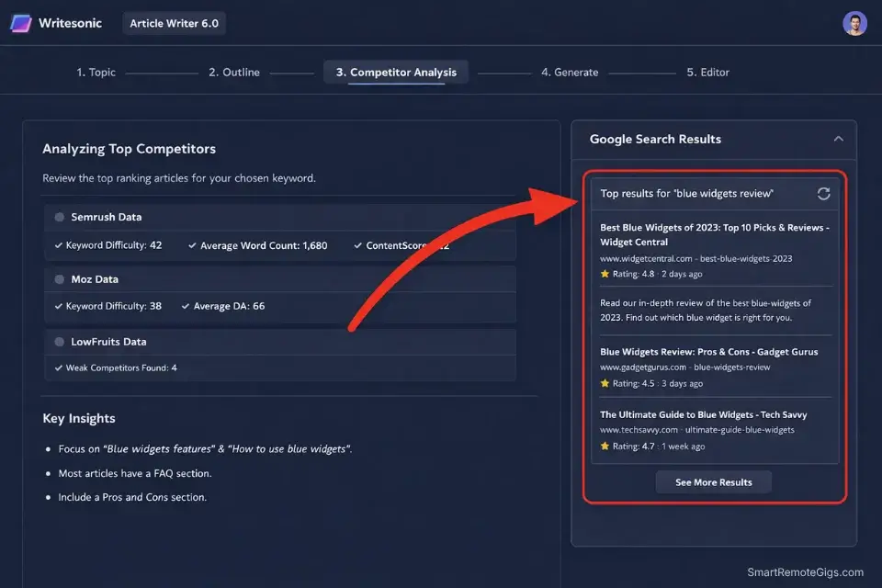Image resolution: width=882 pixels, height=588 pixels.
Task: Open the user profile avatar
Action: point(854,22)
